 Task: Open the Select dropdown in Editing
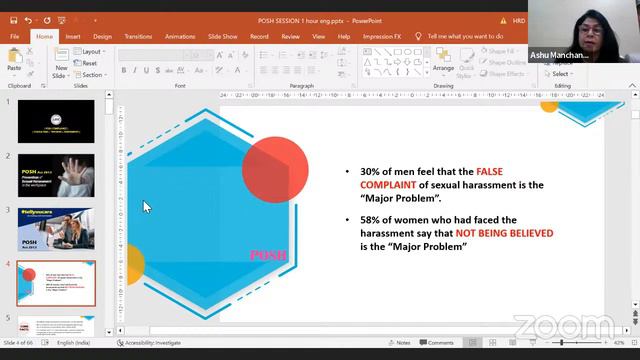click(x=559, y=74)
